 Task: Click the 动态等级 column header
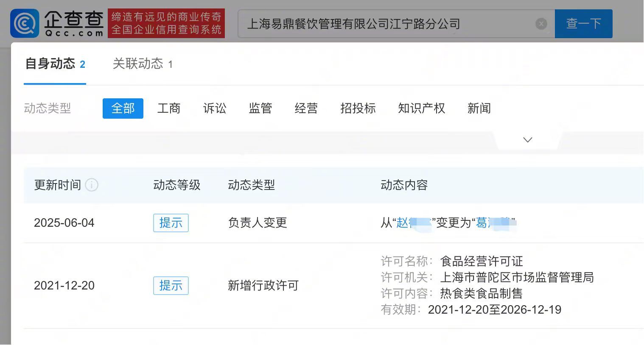(x=177, y=185)
